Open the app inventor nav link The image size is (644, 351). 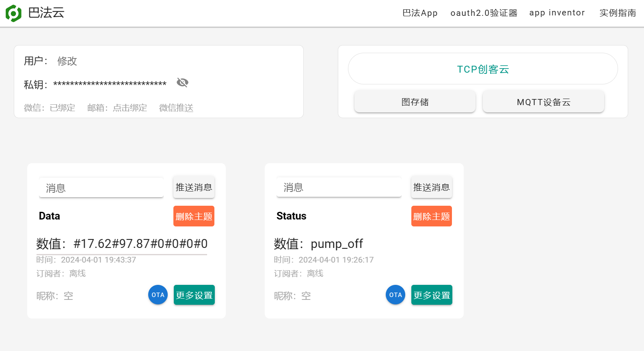coord(557,13)
